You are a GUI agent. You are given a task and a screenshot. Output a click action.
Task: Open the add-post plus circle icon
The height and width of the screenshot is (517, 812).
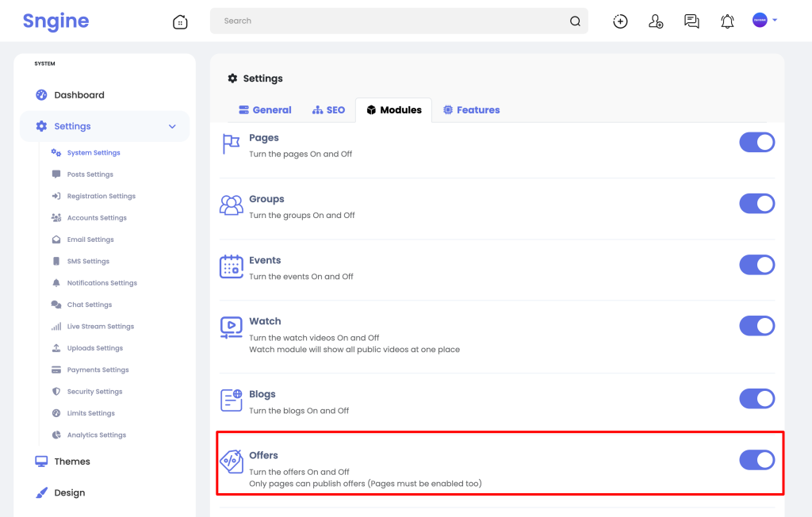point(620,21)
